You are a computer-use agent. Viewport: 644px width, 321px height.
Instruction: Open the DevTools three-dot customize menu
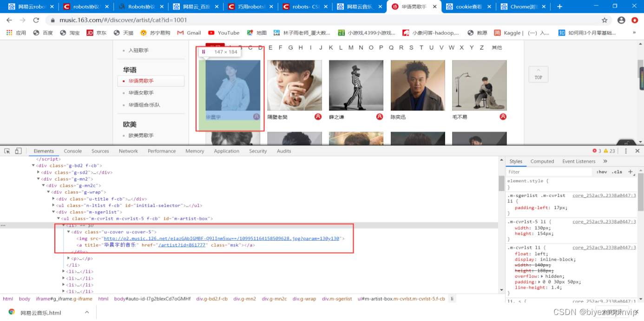coord(626,151)
